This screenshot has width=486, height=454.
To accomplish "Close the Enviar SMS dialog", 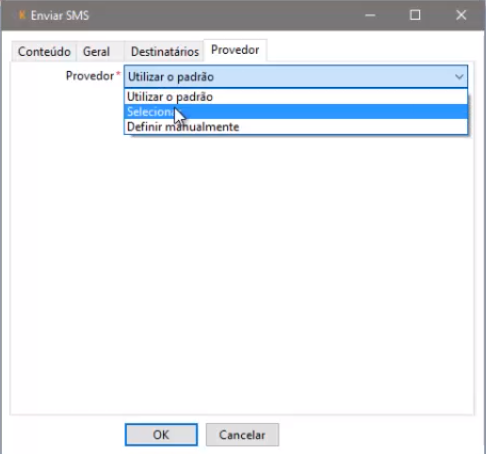I will tap(461, 15).
